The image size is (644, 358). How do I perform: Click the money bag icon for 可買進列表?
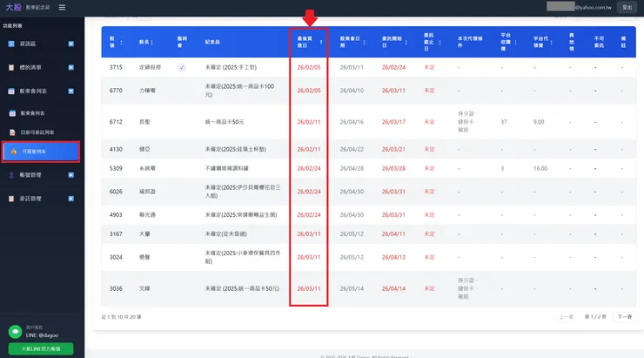(14, 152)
